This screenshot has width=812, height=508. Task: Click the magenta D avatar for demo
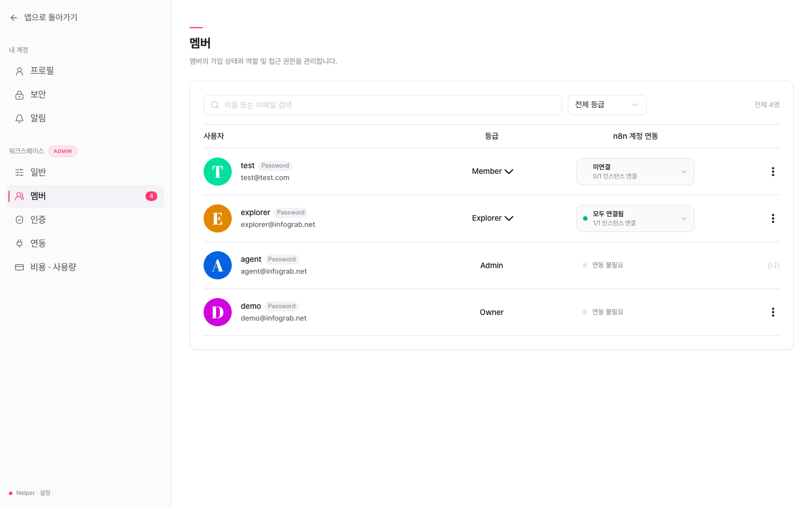pyautogui.click(x=218, y=312)
